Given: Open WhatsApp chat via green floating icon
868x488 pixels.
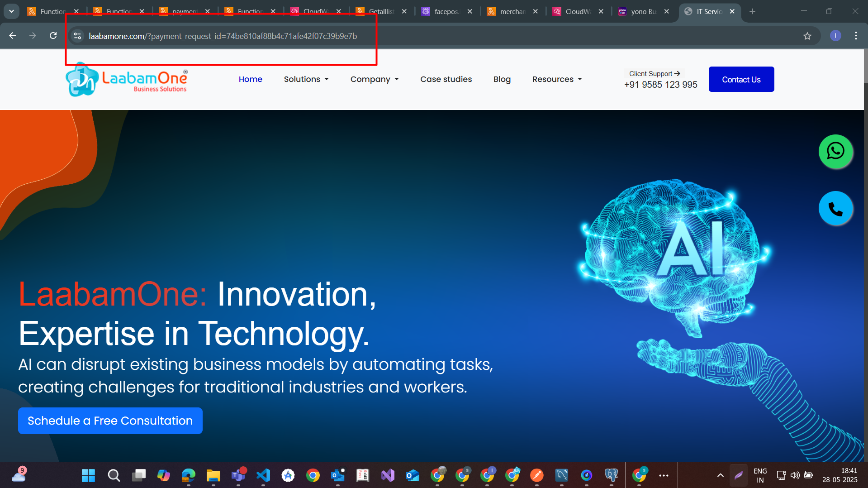Looking at the screenshot, I should (835, 151).
